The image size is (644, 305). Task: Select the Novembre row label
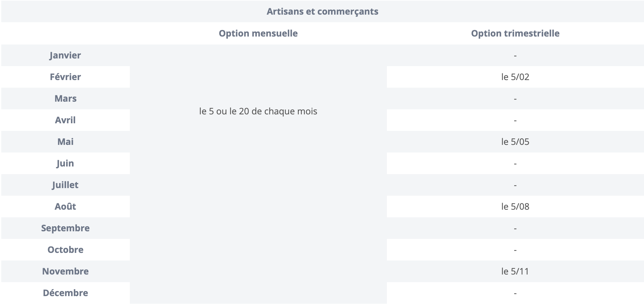[x=65, y=271]
